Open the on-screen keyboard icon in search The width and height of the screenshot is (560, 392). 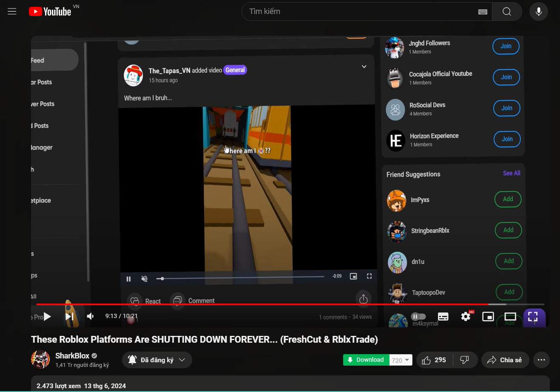tap(483, 11)
